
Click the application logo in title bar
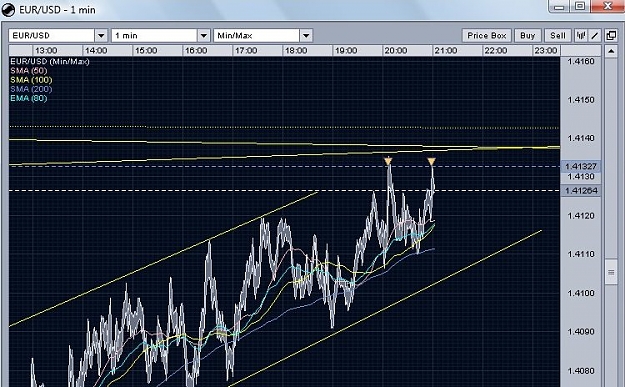8,10
